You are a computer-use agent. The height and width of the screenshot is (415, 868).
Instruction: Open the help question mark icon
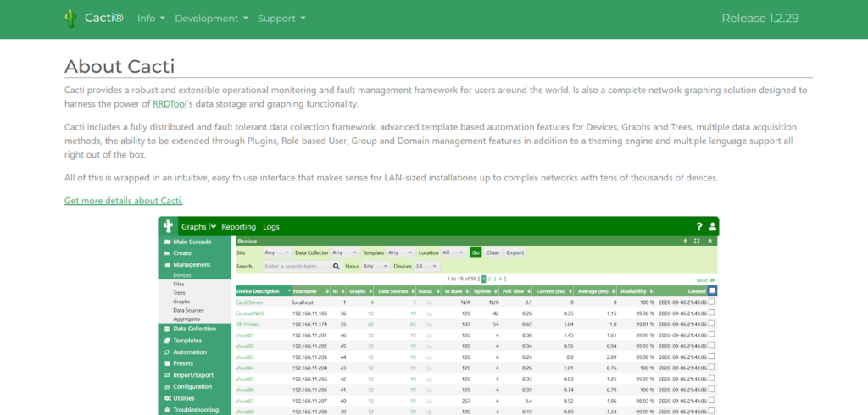pos(699,226)
